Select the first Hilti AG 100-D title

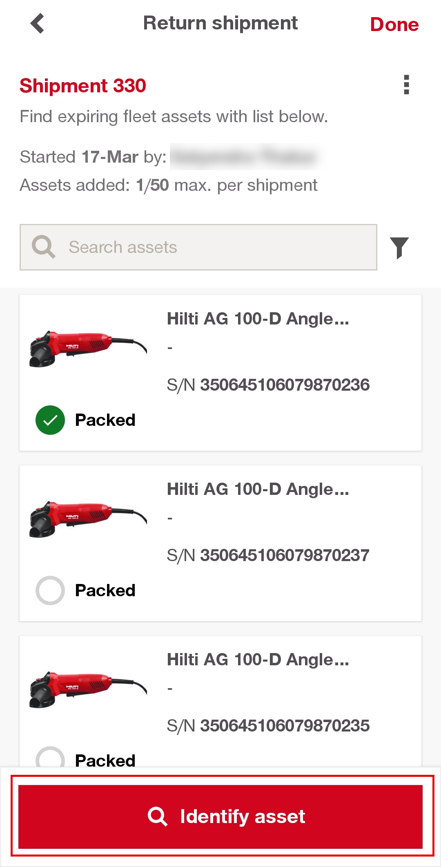coord(258,319)
